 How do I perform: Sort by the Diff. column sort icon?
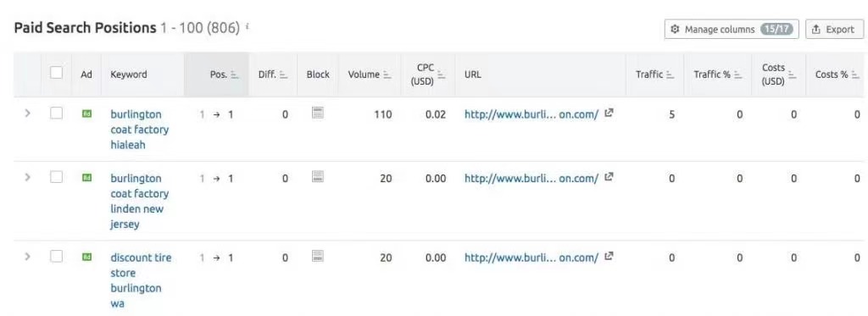point(284,75)
